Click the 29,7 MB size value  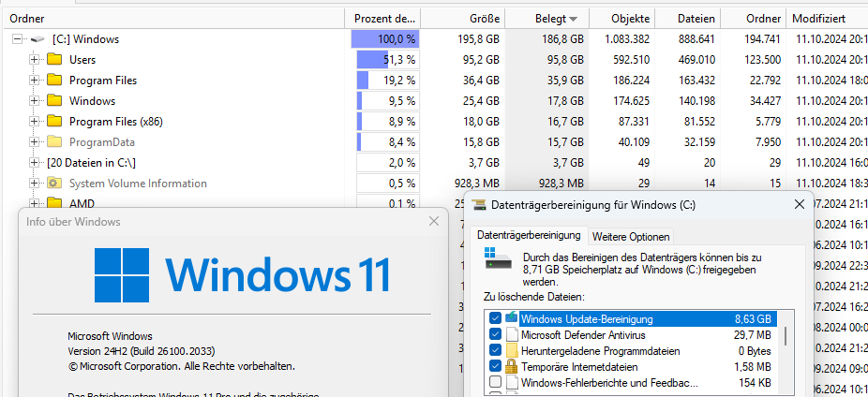[753, 335]
